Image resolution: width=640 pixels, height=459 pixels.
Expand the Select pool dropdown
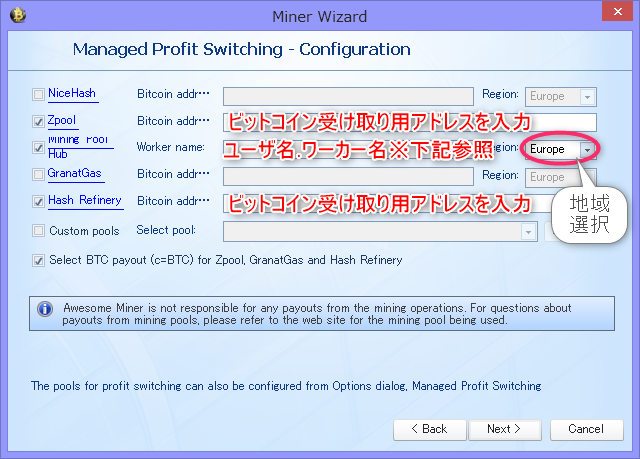click(528, 232)
